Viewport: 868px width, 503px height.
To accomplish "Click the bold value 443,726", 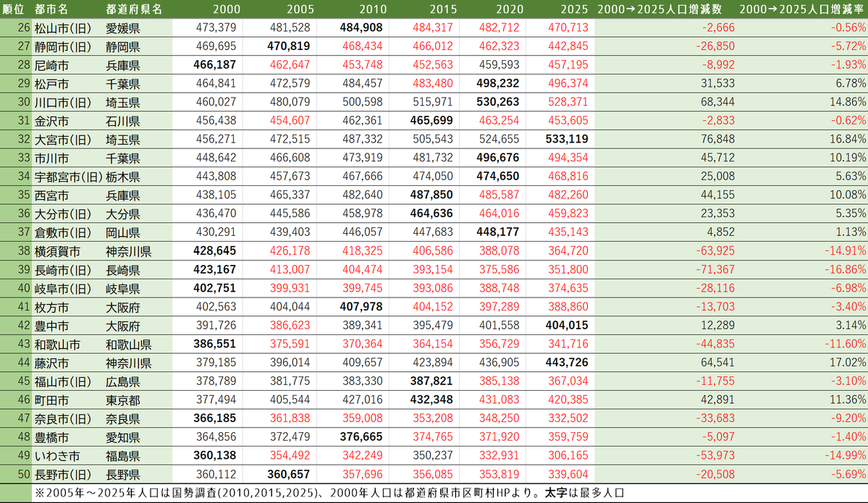I will [x=566, y=363].
